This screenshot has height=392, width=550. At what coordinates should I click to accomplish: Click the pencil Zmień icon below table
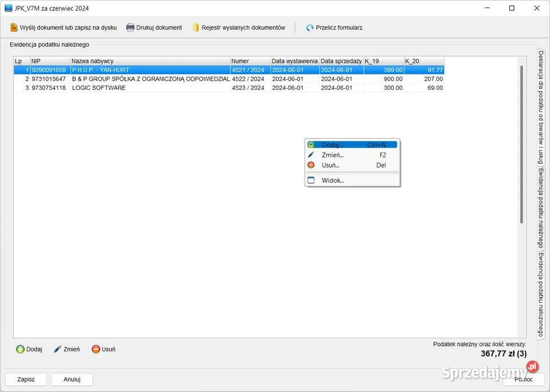pos(57,349)
